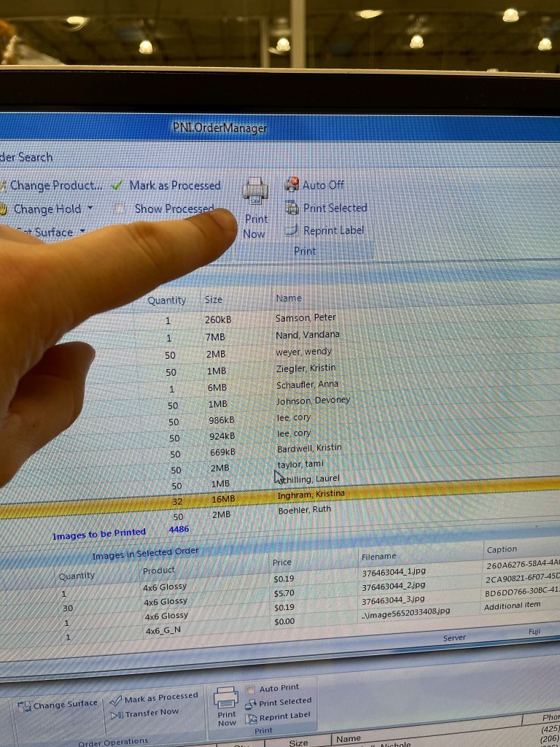Select the Samson, Peter order row

(x=306, y=318)
